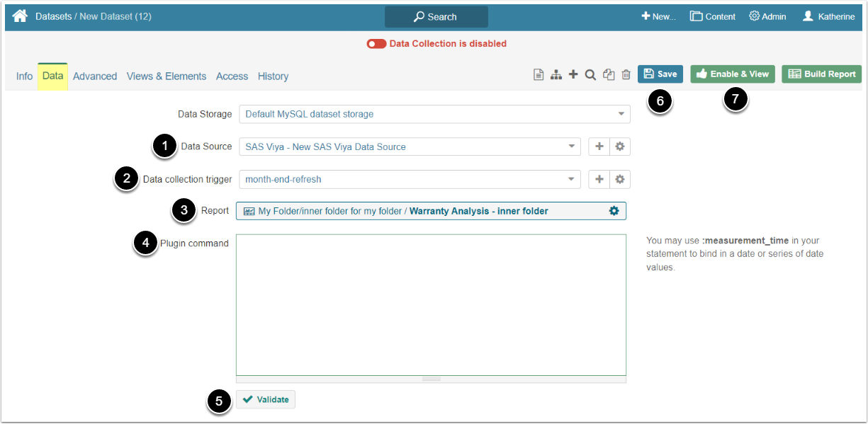Click the magnifier preview icon in toolbar
The height and width of the screenshot is (424, 868).
590,74
